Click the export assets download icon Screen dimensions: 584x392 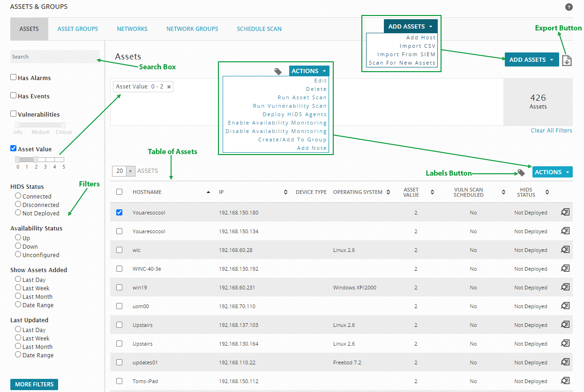567,60
